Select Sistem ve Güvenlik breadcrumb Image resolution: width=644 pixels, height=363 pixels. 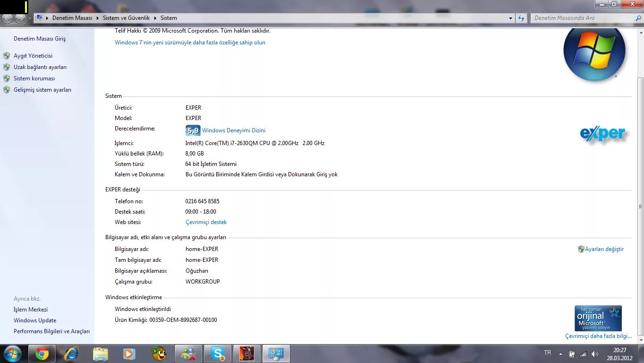tap(126, 18)
